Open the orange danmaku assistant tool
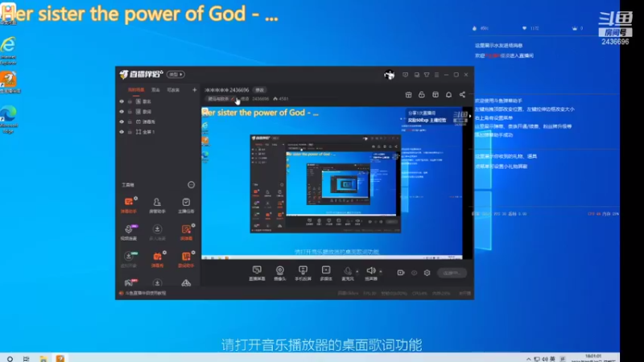Screen dimensions: 644x362 coord(129,205)
